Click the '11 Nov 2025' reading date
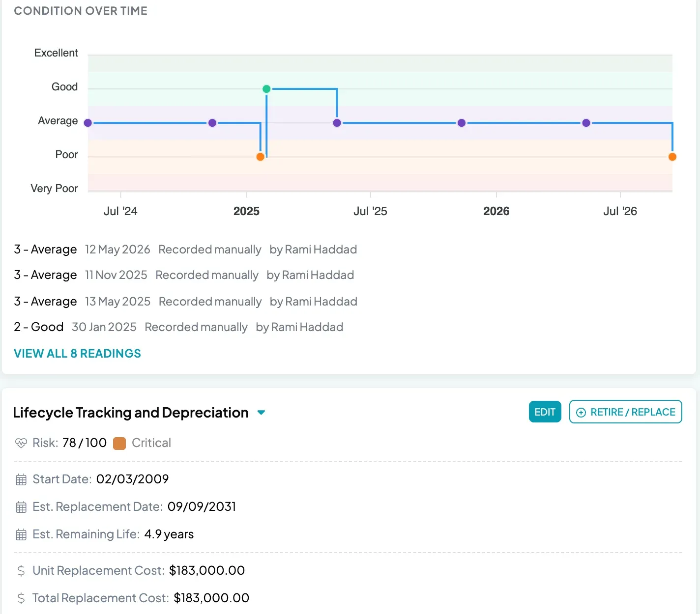This screenshot has height=614, width=700. 116,275
